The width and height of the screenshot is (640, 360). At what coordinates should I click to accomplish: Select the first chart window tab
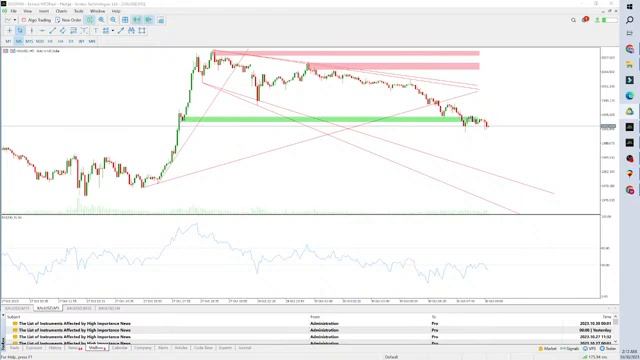point(17,309)
